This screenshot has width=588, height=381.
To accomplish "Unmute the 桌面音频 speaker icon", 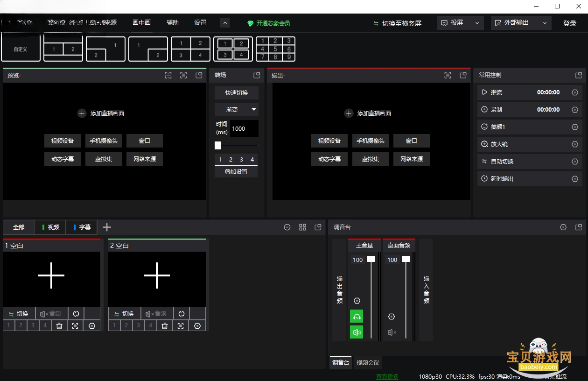I will click(392, 332).
